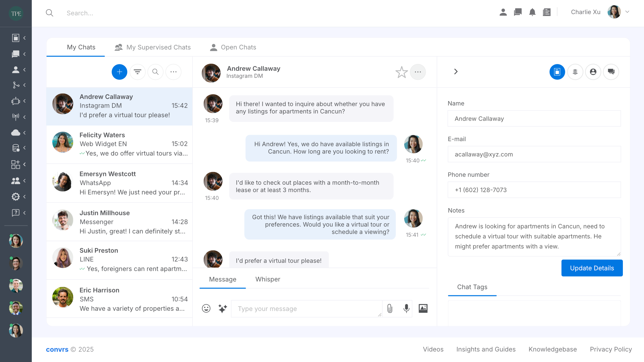
Task: Record a voice message with microphone
Action: 406,308
